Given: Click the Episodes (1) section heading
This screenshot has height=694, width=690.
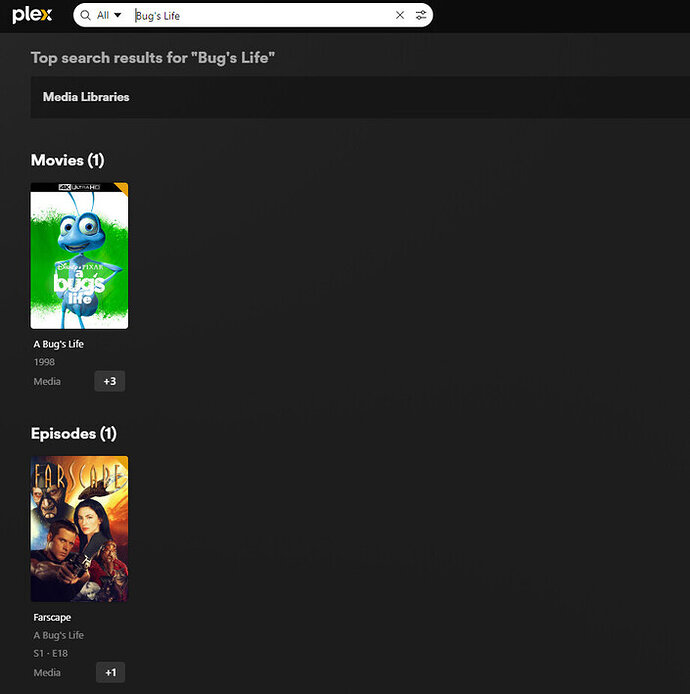Looking at the screenshot, I should coord(74,434).
